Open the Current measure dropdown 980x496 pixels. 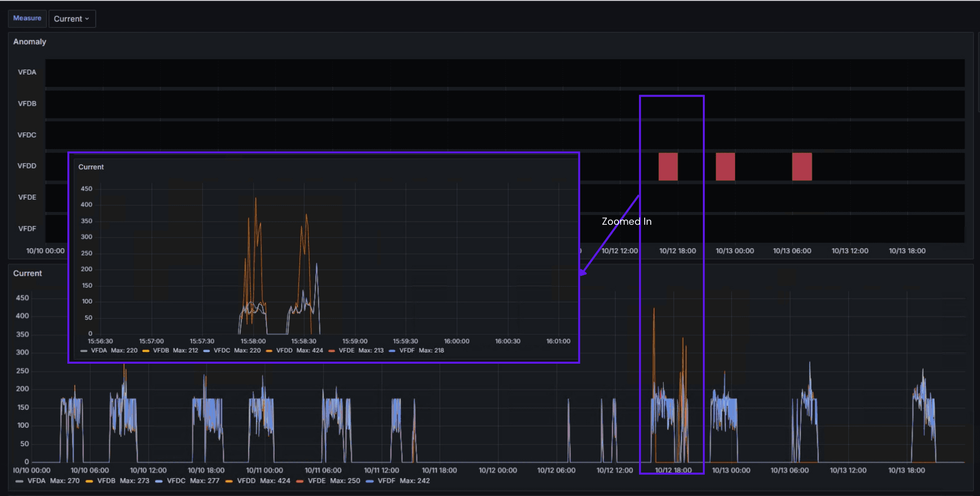click(x=71, y=19)
